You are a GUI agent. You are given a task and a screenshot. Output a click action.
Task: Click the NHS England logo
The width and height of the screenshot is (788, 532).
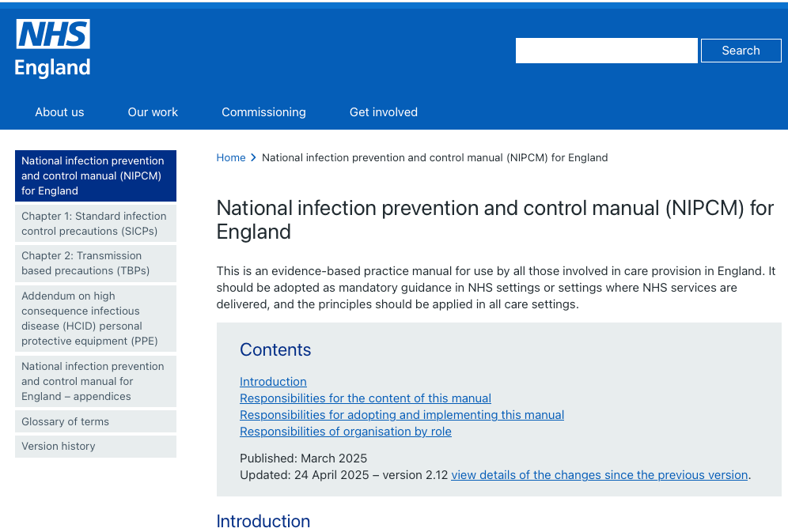pos(53,48)
